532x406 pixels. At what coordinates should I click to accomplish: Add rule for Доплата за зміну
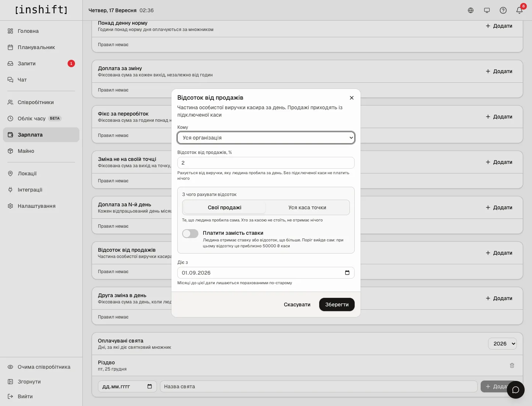pyautogui.click(x=499, y=71)
